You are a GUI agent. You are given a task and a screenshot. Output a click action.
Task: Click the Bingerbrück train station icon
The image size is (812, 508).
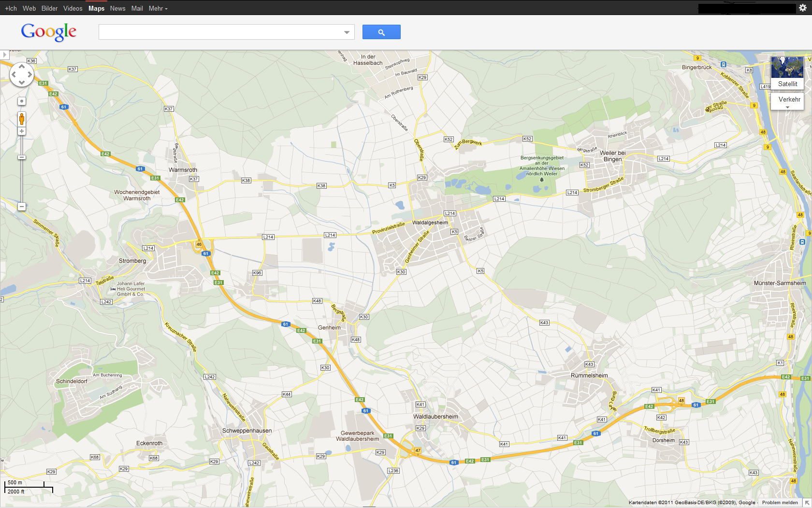point(723,64)
